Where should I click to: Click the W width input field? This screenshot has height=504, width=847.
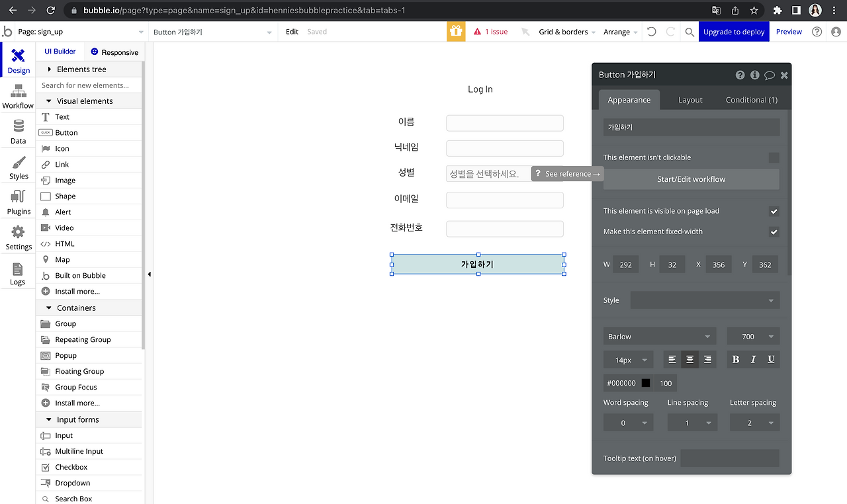click(x=625, y=264)
